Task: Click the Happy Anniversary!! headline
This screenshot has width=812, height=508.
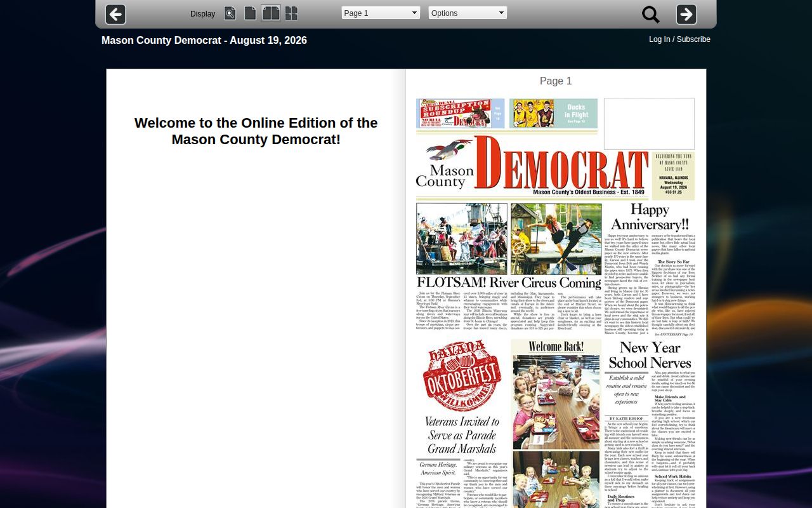Action: tap(650, 217)
